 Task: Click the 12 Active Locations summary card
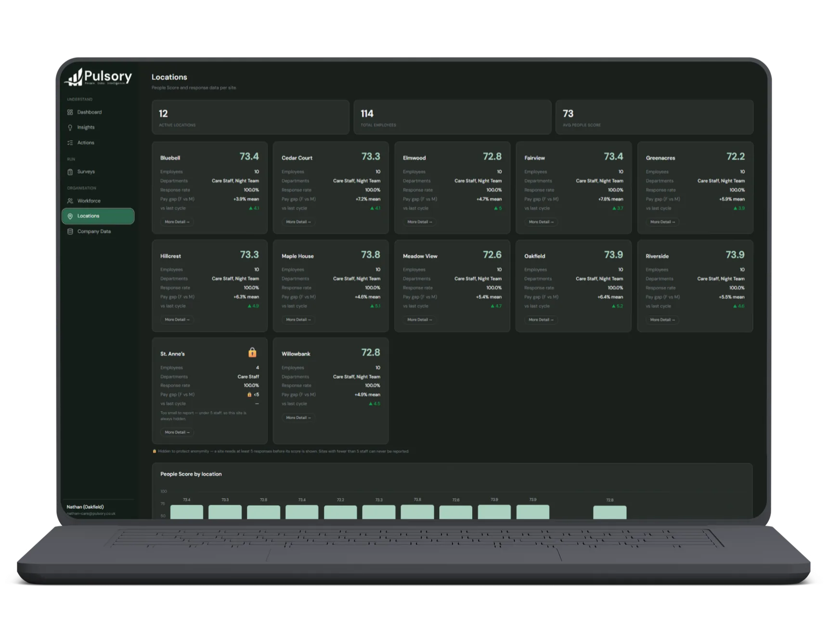tap(250, 117)
